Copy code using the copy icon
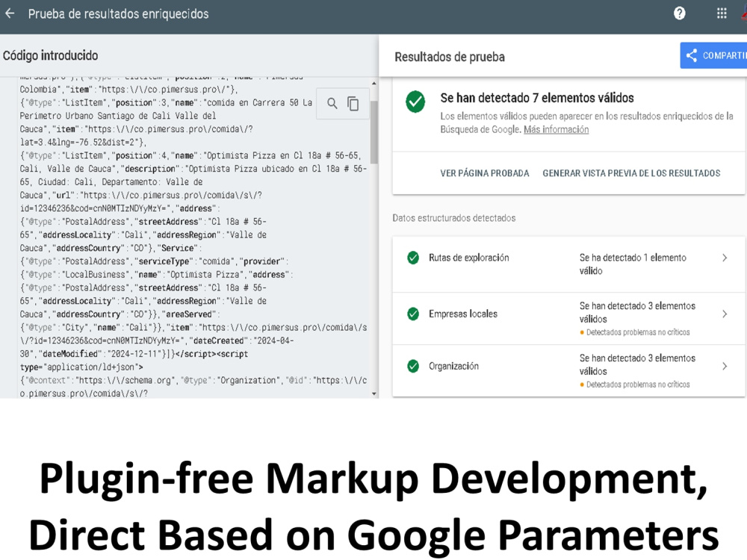Image resolution: width=747 pixels, height=560 pixels. pos(353,103)
